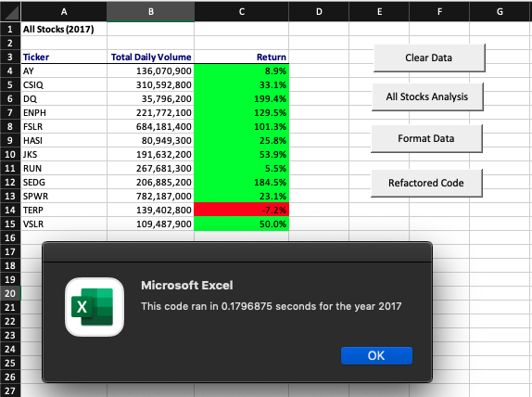This screenshot has width=532, height=397.
Task: Select the AY ticker cell
Action: pyautogui.click(x=64, y=71)
